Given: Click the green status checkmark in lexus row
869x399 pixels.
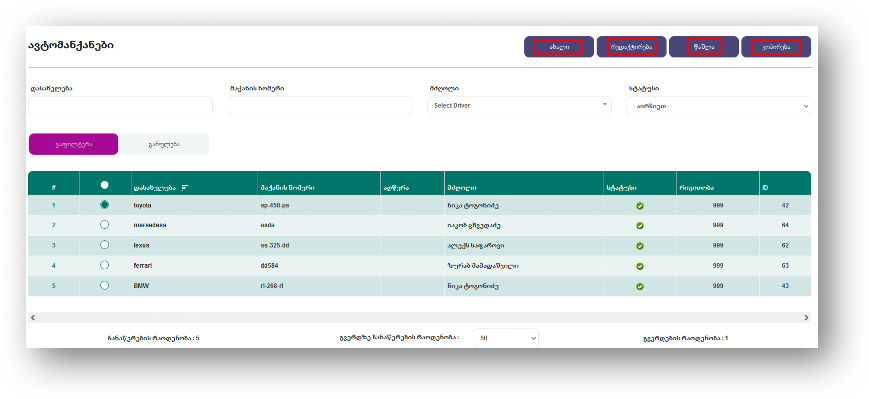Looking at the screenshot, I should (x=640, y=245).
